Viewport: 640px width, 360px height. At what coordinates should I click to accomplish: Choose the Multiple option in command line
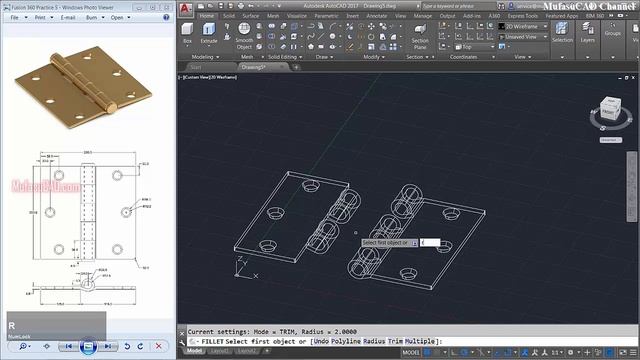(x=420, y=341)
